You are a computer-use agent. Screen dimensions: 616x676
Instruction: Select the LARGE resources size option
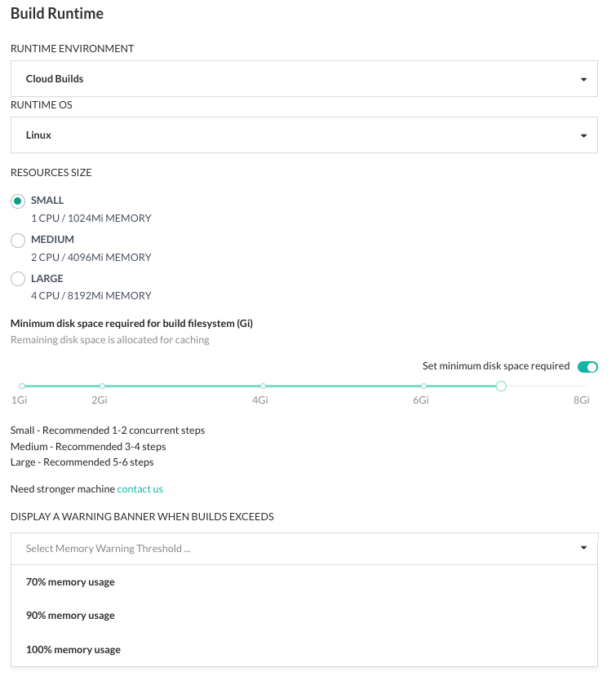18,279
